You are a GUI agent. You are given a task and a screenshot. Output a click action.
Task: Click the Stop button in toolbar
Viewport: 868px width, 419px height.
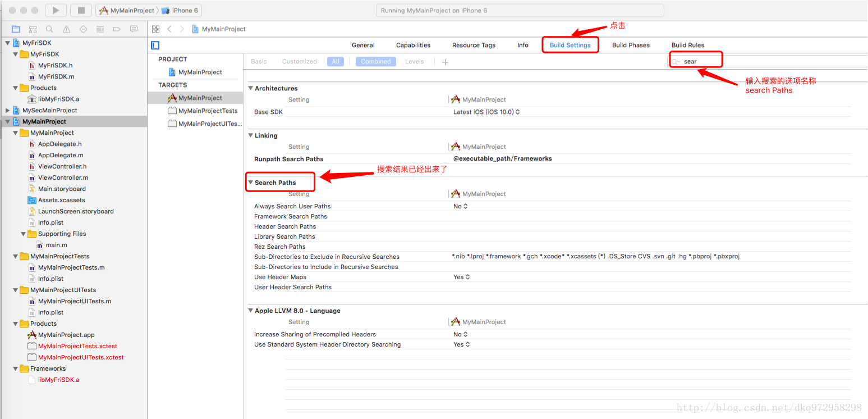coord(81,10)
